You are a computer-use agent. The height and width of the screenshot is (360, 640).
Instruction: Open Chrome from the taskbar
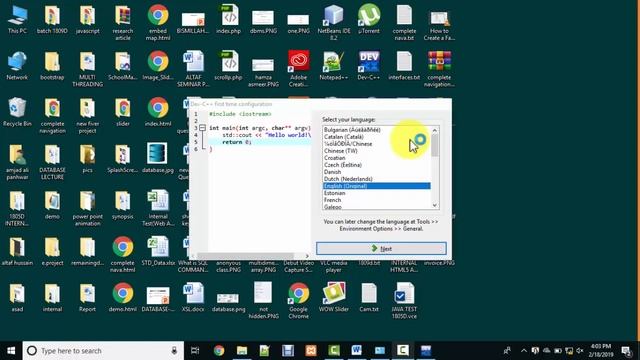[x=219, y=351]
